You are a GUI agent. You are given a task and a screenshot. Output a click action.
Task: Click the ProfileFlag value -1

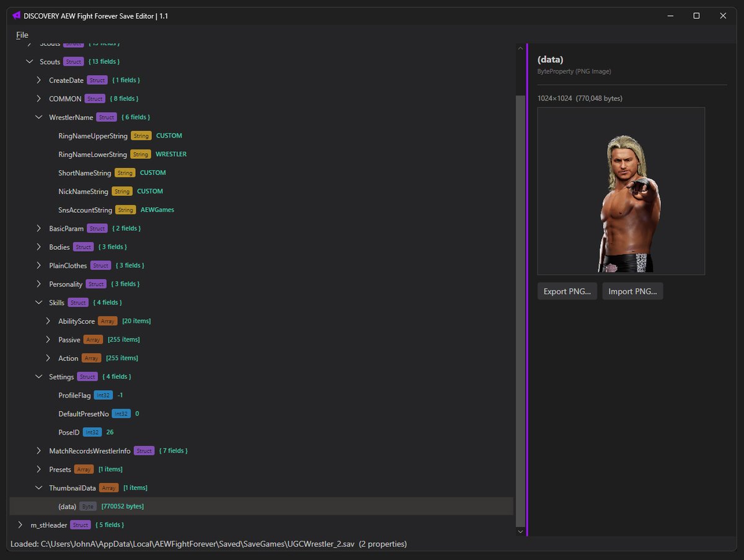pos(120,396)
